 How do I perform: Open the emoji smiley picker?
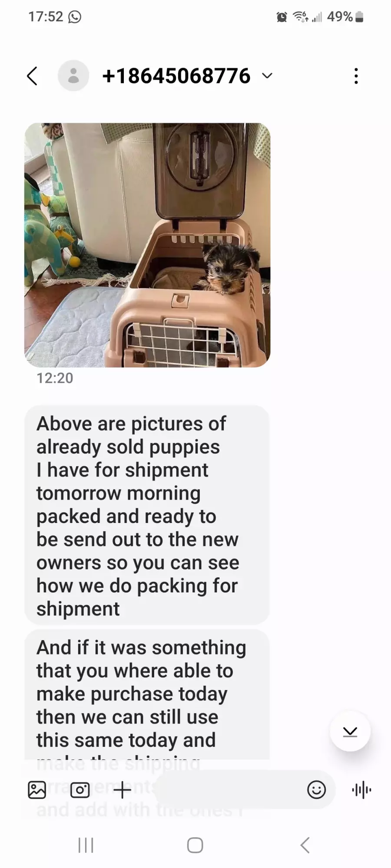(x=316, y=789)
